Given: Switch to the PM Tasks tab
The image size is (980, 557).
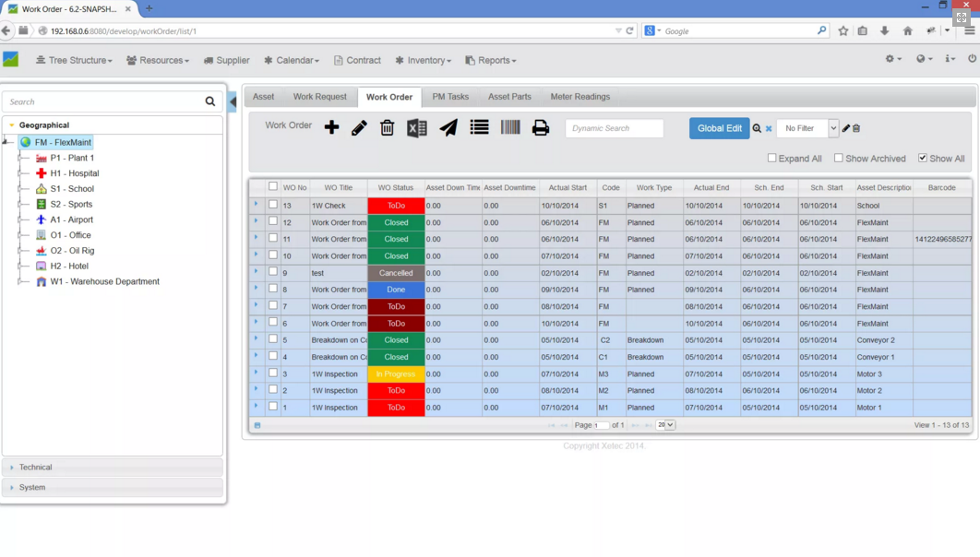Looking at the screenshot, I should click(x=450, y=97).
